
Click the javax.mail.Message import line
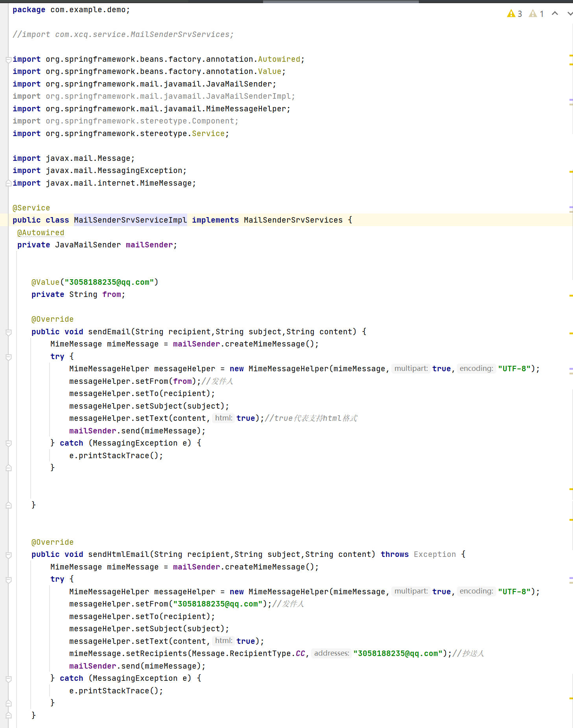(x=74, y=158)
